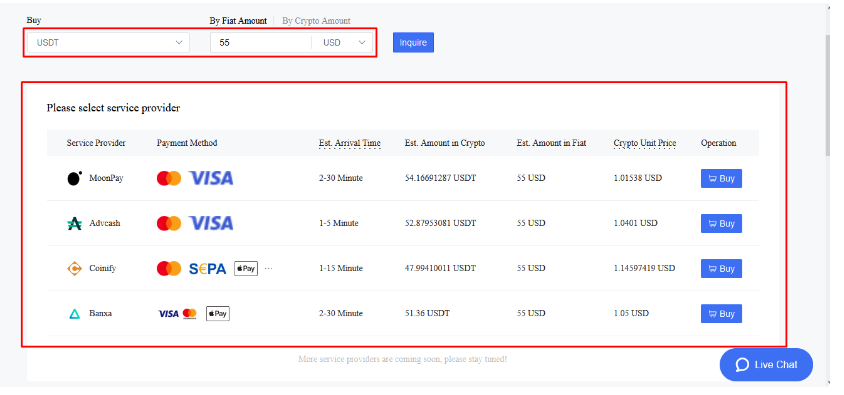The width and height of the screenshot is (844, 395).
Task: Click the Mastercard icon in Coinify row
Action: click(169, 268)
